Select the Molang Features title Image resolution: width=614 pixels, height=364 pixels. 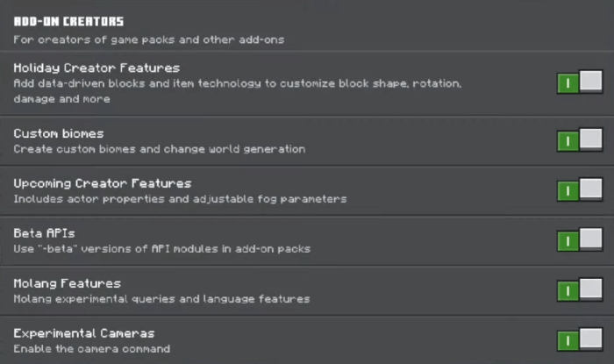(67, 283)
